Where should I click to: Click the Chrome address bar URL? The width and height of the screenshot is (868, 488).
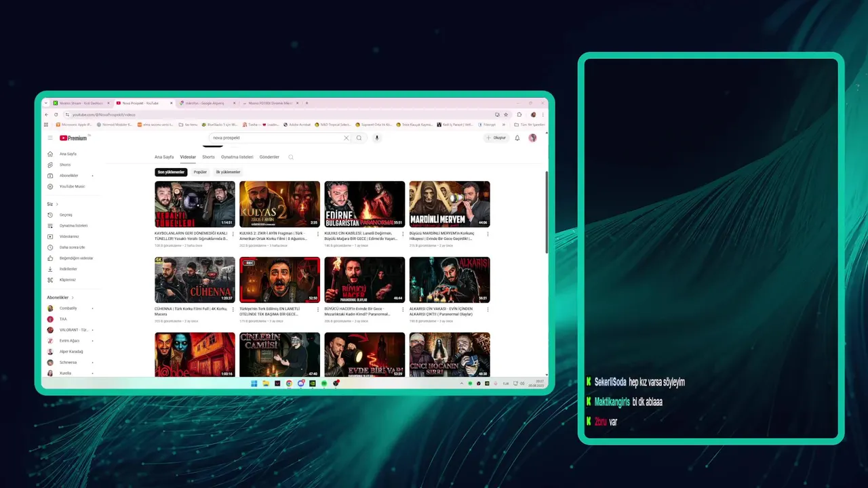104,115
